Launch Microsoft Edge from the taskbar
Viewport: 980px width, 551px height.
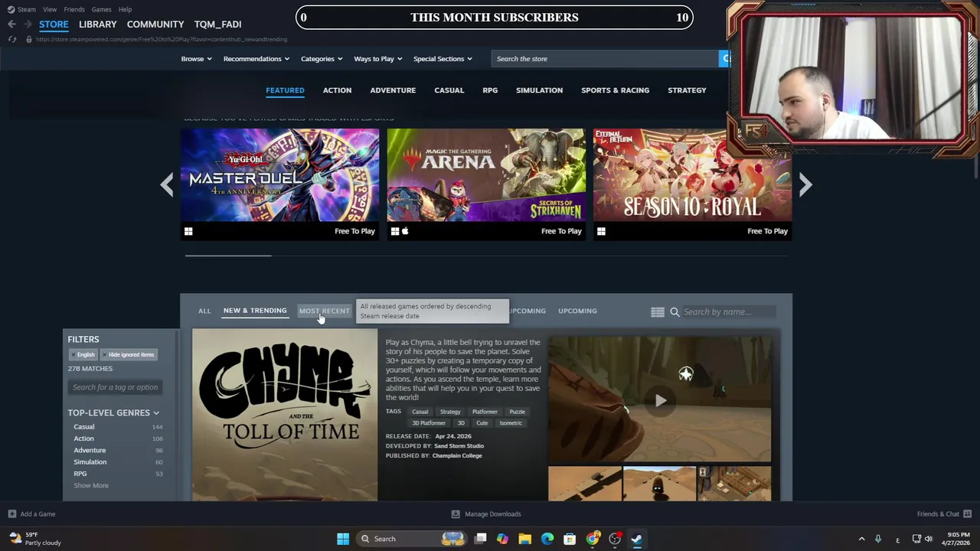[547, 539]
